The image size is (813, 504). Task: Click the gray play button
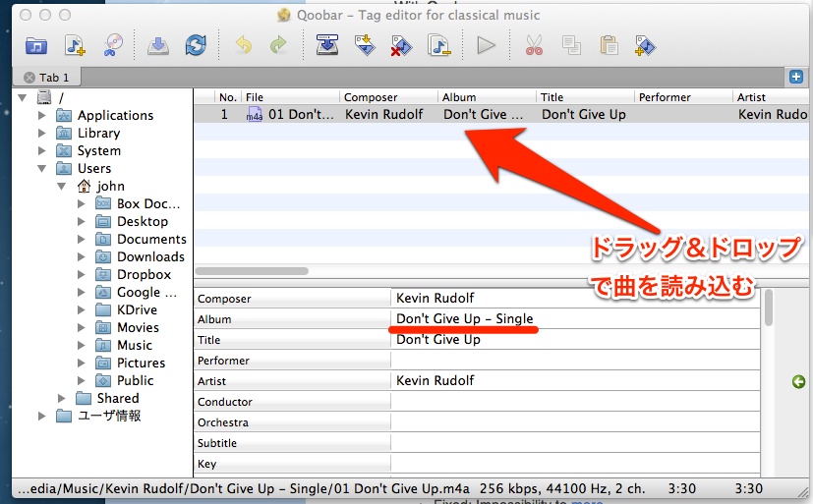(x=486, y=45)
